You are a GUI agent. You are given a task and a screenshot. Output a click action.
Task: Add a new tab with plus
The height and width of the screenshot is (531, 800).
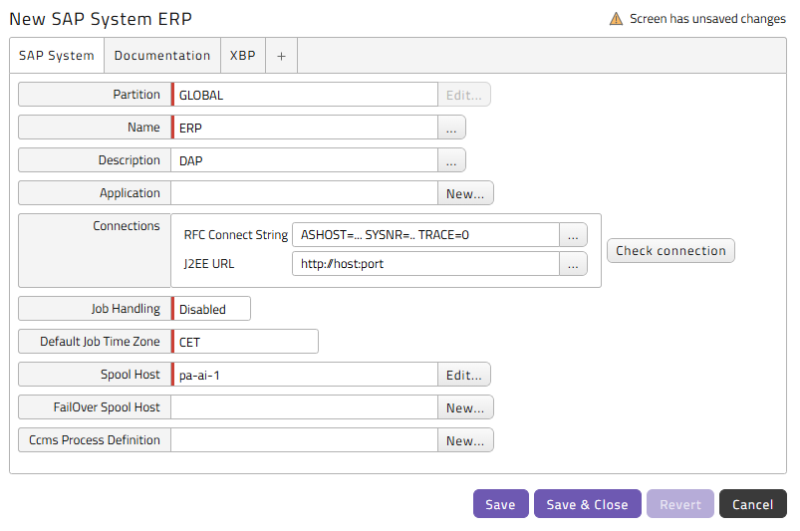[282, 56]
